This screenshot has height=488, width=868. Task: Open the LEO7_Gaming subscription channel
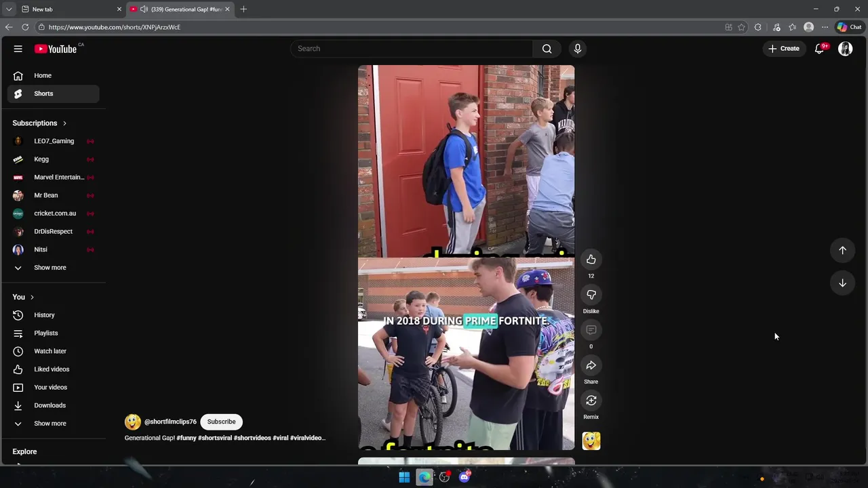(53, 141)
